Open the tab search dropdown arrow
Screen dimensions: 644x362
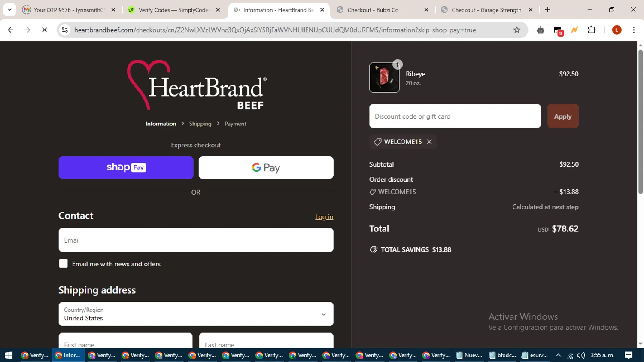9,9
